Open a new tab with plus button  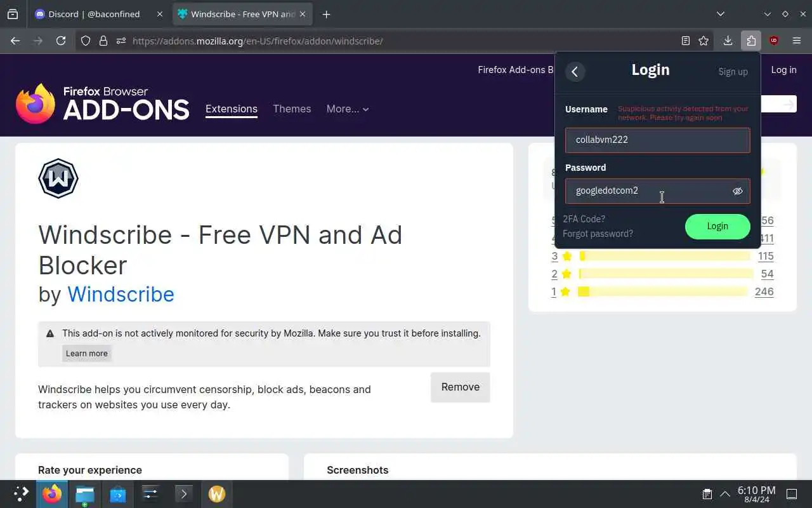pos(326,14)
